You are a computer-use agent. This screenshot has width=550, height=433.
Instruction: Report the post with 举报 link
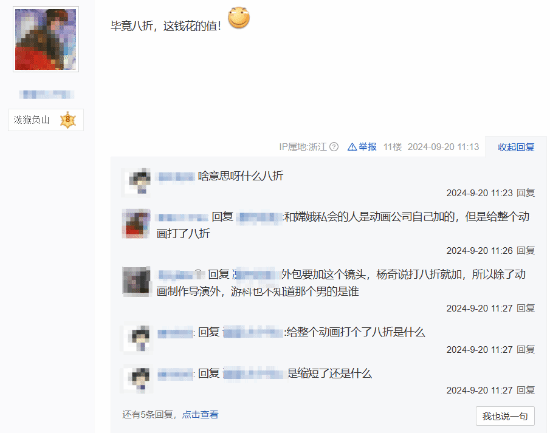point(367,147)
